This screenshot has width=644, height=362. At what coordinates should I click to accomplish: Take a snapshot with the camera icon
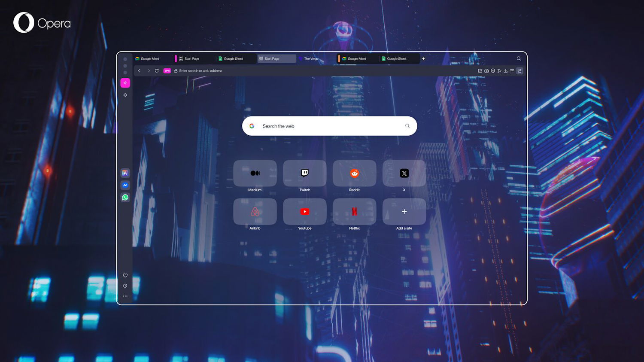(486, 71)
